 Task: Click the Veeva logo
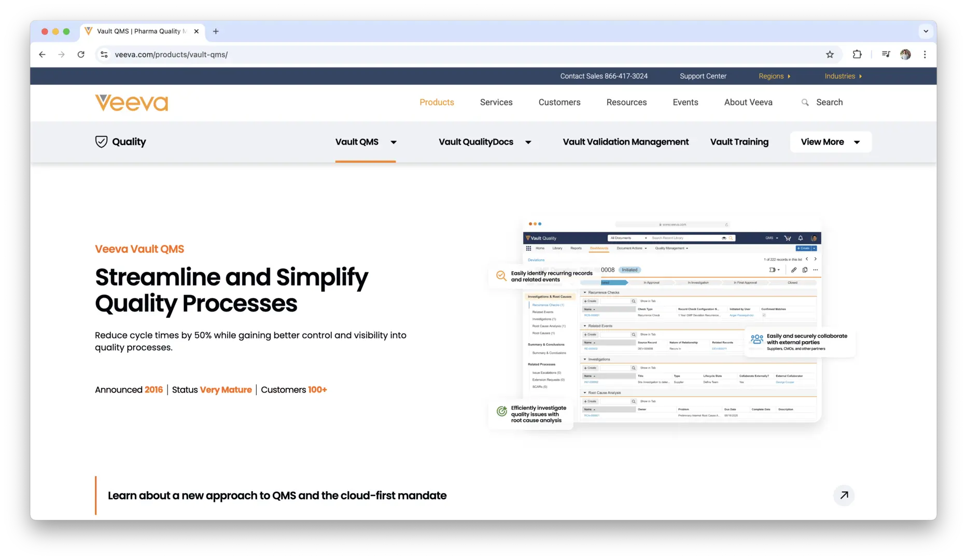131,103
